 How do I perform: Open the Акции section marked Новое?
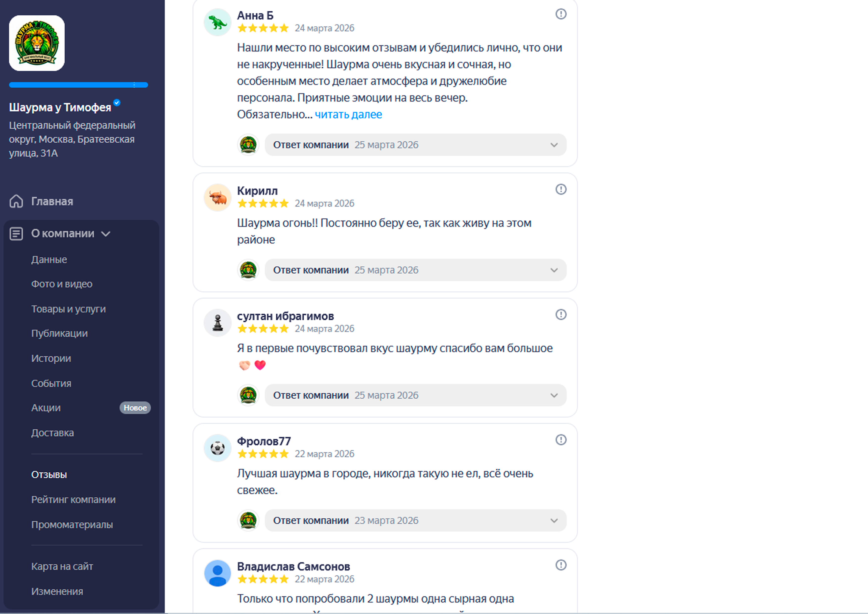[46, 408]
